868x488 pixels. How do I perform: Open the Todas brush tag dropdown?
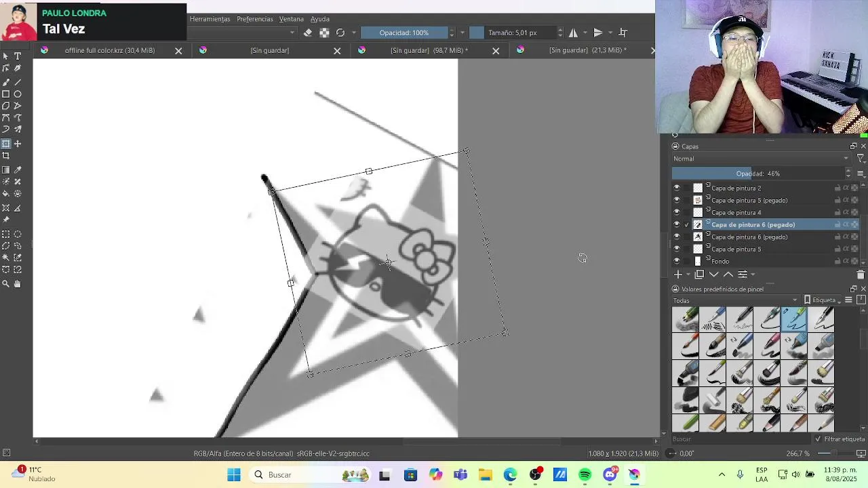(736, 300)
